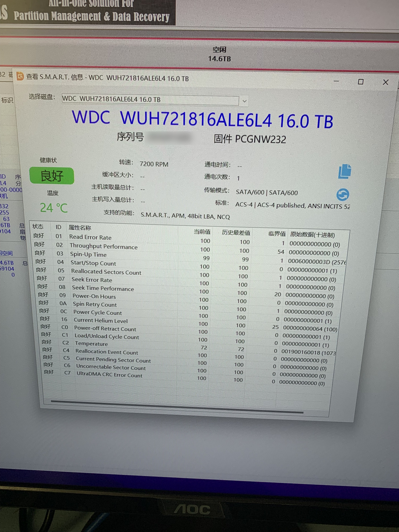Select the Power-On Hours attribute row
This screenshot has height=532, width=399.
(186, 300)
